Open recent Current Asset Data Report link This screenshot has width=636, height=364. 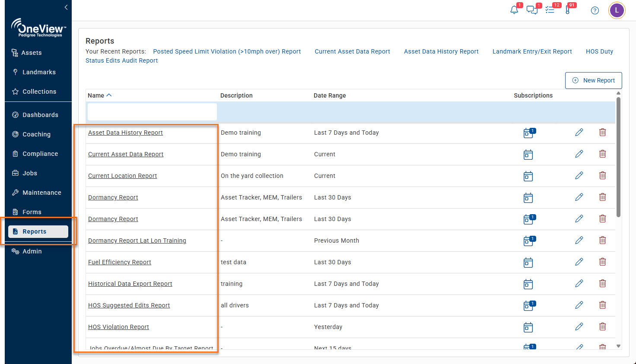point(352,51)
